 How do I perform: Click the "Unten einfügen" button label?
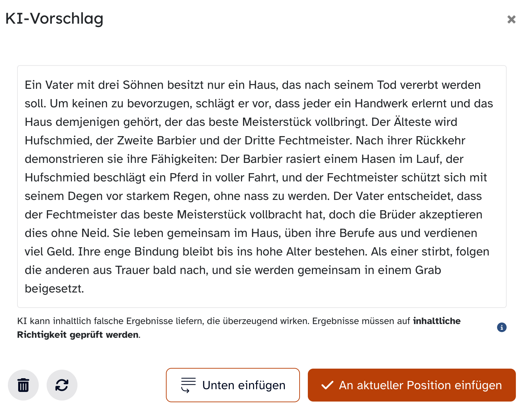244,385
